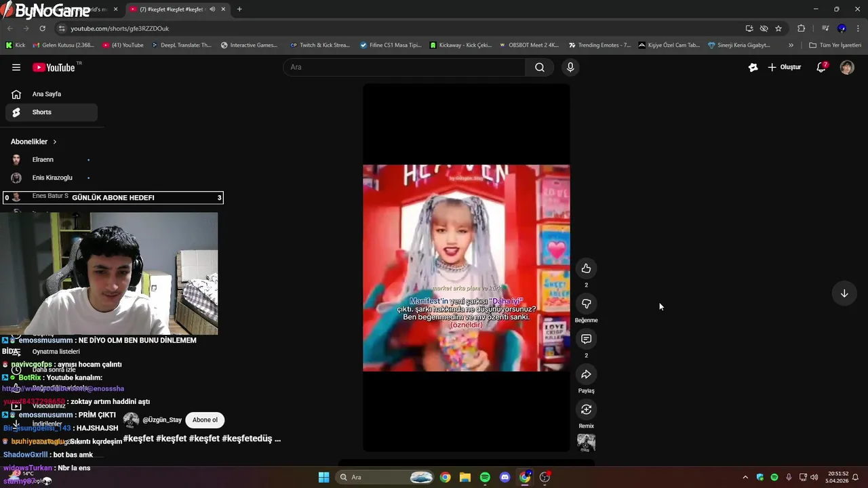This screenshot has height=488, width=868.
Task: Click the search magnifier button
Action: [540, 67]
